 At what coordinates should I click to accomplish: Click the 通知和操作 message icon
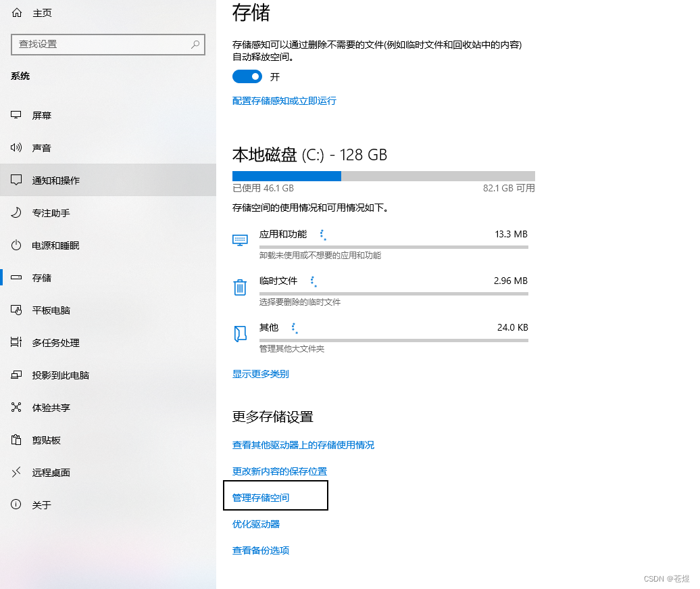(16, 180)
